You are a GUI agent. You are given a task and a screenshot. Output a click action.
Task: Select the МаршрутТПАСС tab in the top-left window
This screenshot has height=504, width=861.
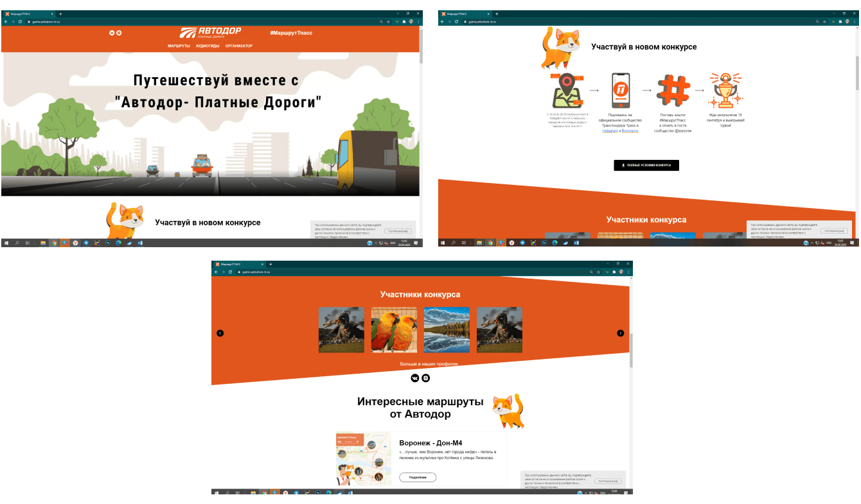30,13
